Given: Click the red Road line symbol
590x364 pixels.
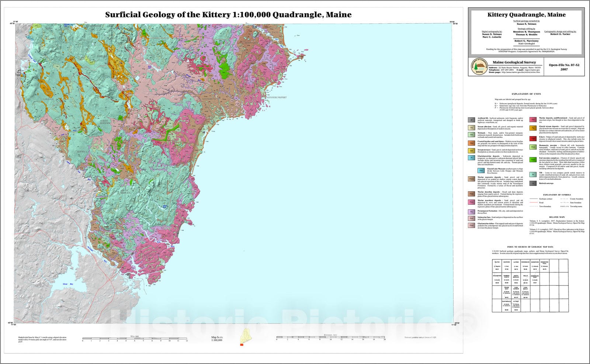Looking at the screenshot, I should (534, 202).
